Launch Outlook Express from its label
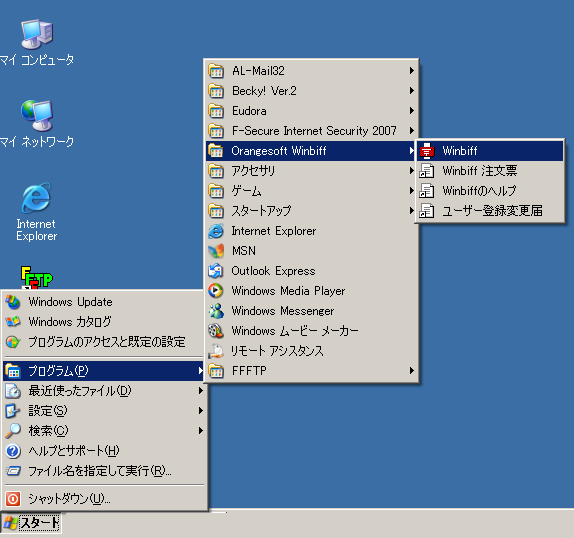 click(273, 271)
